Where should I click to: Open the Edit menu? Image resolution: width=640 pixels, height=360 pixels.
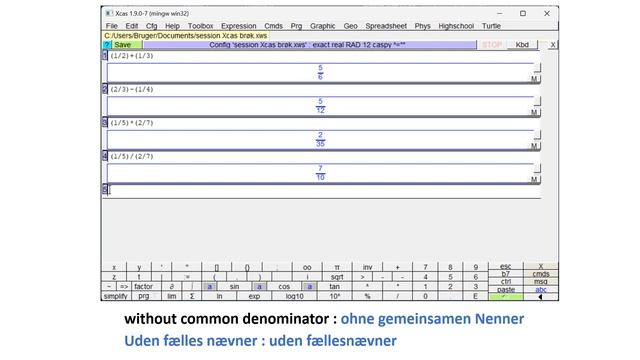click(131, 26)
